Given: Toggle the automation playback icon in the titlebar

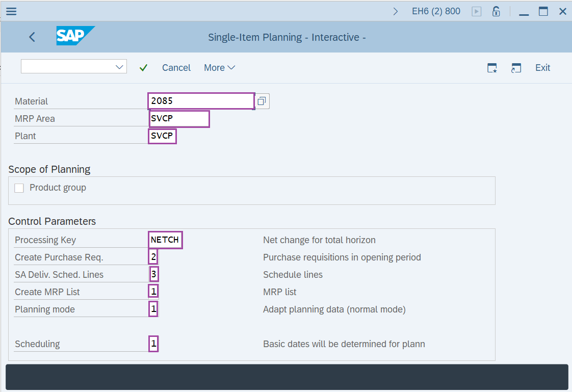Looking at the screenshot, I should click(x=476, y=11).
